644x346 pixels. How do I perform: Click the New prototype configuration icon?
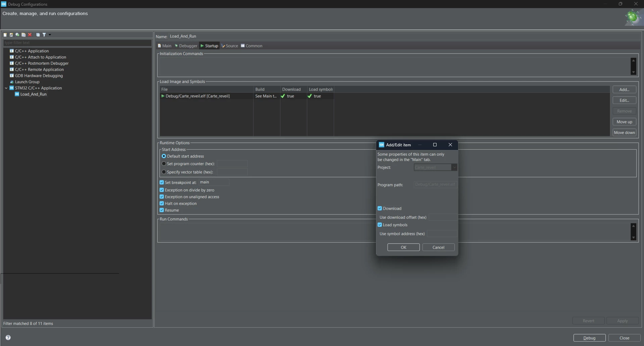tap(11, 35)
